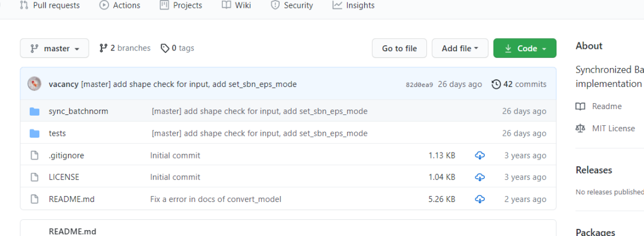Open sync_batchnorm row commit message
Screen dimensions: 644x236
(259, 111)
